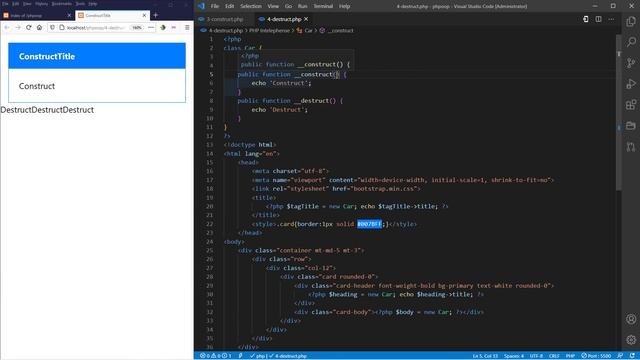The image size is (640, 360).
Task: Open the Run menu in VS Code
Action: point(302,6)
